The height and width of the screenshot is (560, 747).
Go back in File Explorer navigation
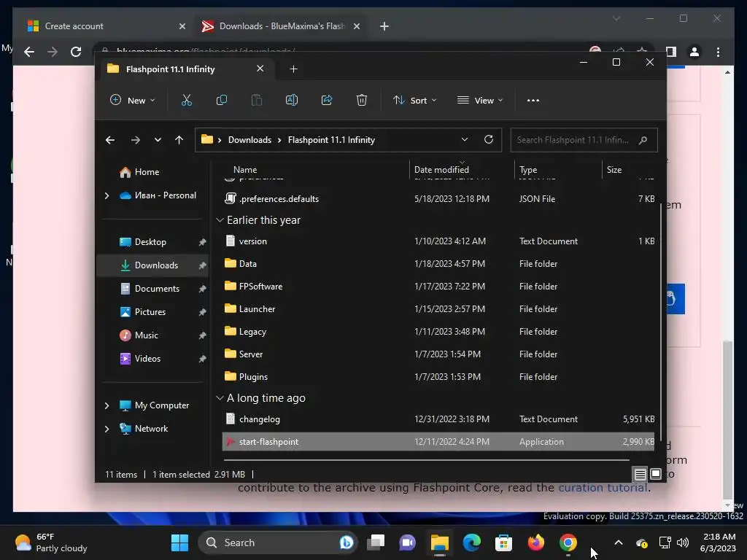[x=110, y=140]
